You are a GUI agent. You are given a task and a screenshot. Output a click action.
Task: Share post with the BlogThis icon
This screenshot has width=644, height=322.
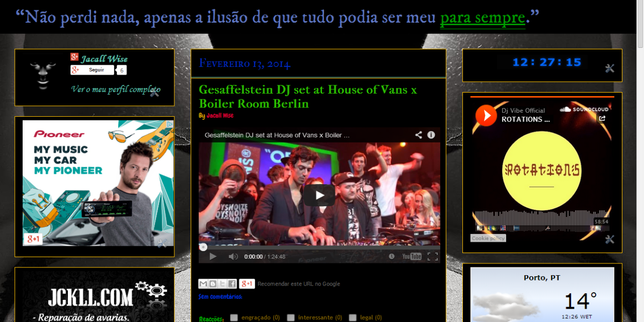(x=212, y=284)
